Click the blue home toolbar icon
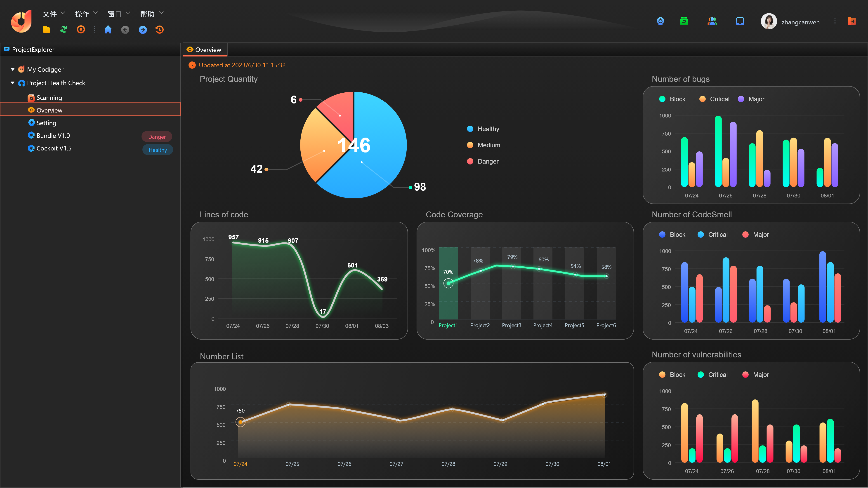The height and width of the screenshot is (488, 868). (x=108, y=30)
